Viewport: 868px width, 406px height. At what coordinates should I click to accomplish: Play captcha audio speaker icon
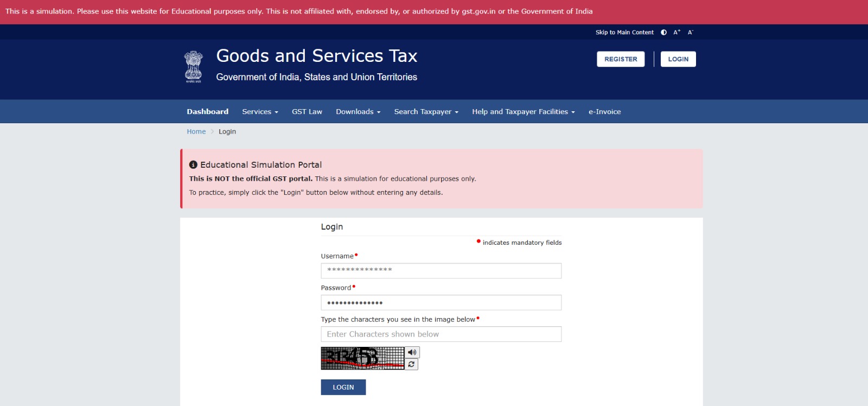tap(412, 352)
